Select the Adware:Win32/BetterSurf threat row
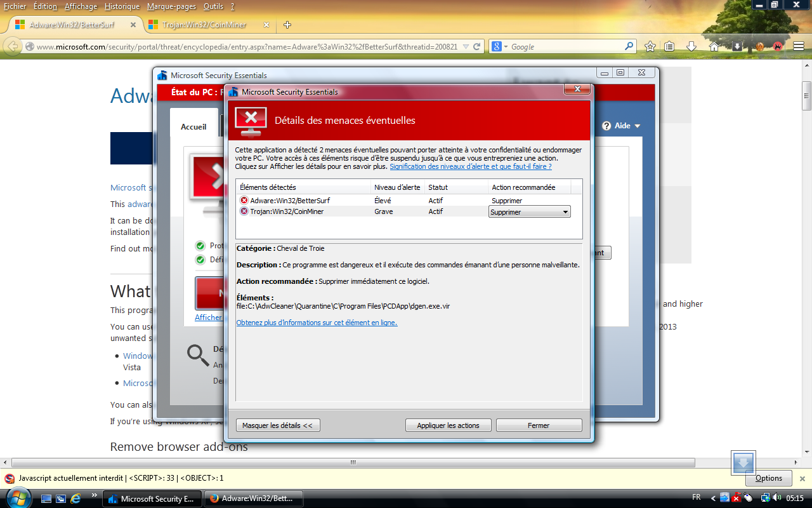 coord(409,201)
